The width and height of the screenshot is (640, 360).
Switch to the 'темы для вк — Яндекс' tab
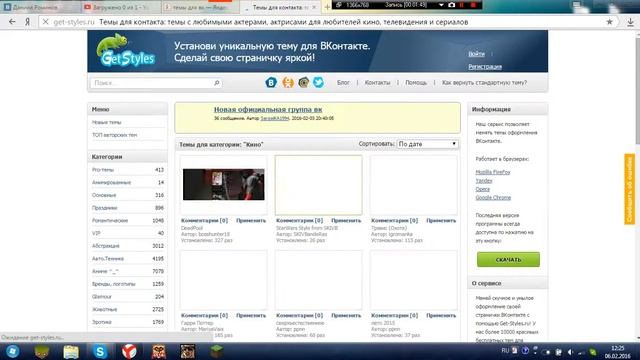point(199,7)
